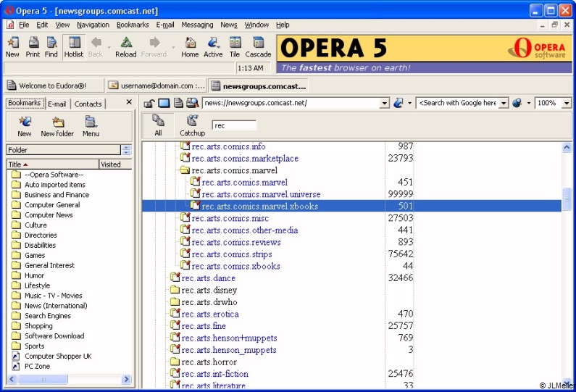Open the Forward history dropdown arrow

tap(173, 47)
